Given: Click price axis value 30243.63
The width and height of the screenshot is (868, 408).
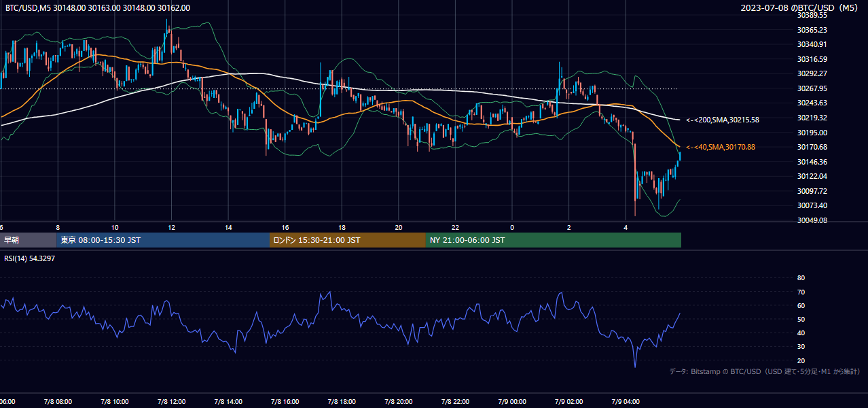Looking at the screenshot, I should (812, 103).
